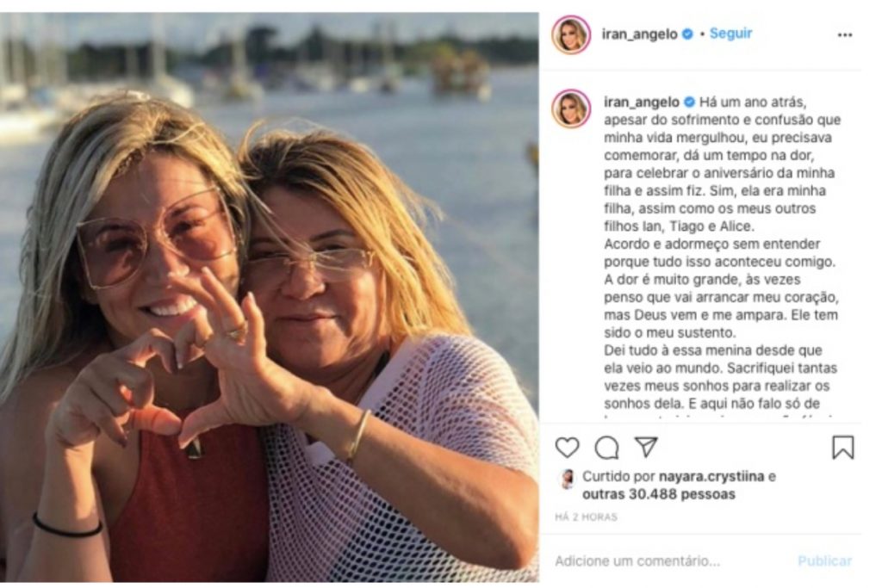882x588 pixels.
Task: Save the post with the bookmark icon
Action: (x=842, y=448)
